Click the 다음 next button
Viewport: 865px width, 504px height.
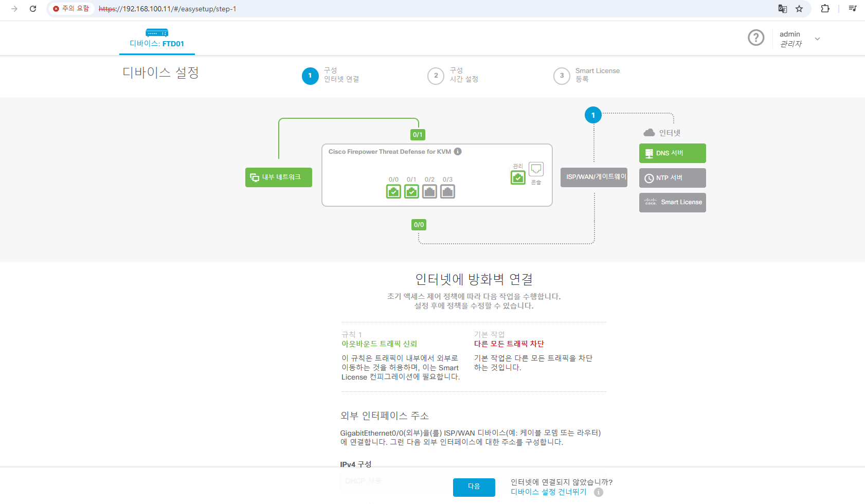coord(474,487)
